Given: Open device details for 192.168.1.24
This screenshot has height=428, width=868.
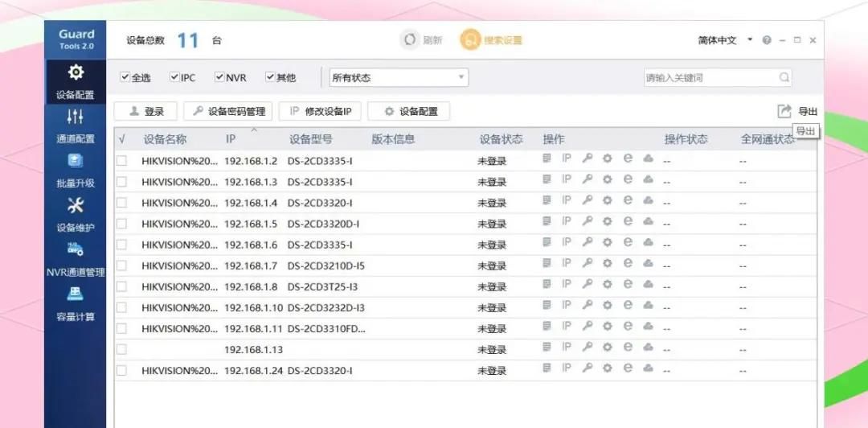Looking at the screenshot, I should pos(547,368).
